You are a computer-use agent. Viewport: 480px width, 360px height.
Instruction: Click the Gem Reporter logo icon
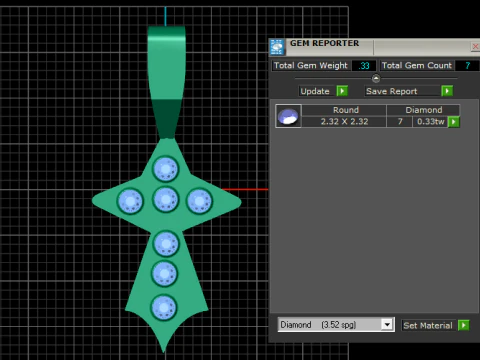[277, 47]
